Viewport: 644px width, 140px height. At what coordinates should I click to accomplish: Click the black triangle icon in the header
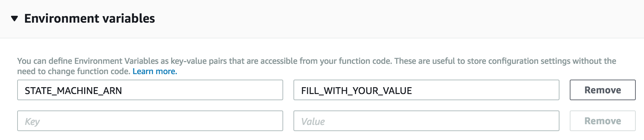14,19
